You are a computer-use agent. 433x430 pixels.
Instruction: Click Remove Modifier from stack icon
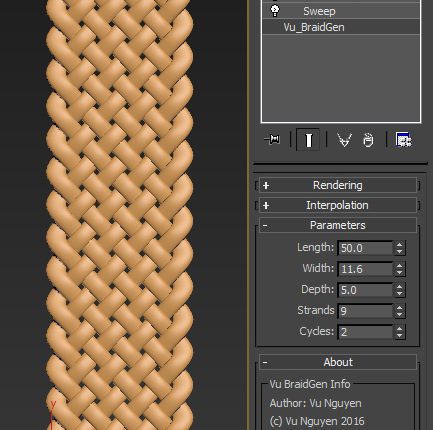pos(368,140)
